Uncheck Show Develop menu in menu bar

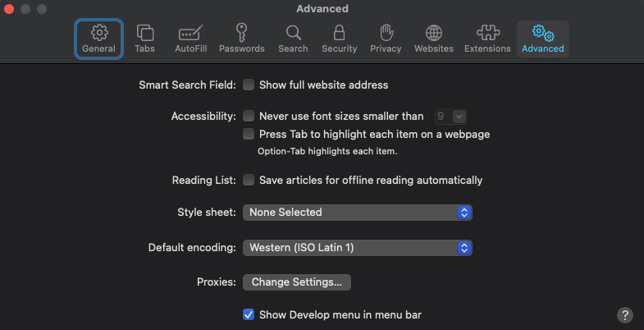tap(249, 314)
